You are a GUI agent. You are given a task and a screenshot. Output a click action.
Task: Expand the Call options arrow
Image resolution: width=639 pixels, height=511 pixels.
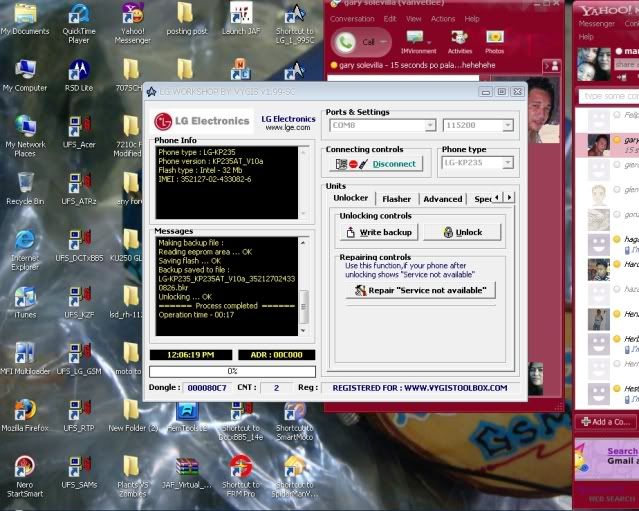click(x=383, y=42)
